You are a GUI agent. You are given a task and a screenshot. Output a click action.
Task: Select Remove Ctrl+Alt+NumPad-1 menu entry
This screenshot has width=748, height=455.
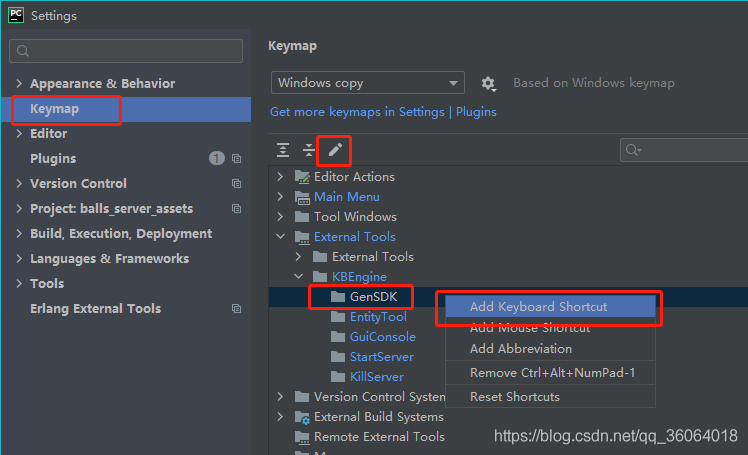pyautogui.click(x=552, y=373)
